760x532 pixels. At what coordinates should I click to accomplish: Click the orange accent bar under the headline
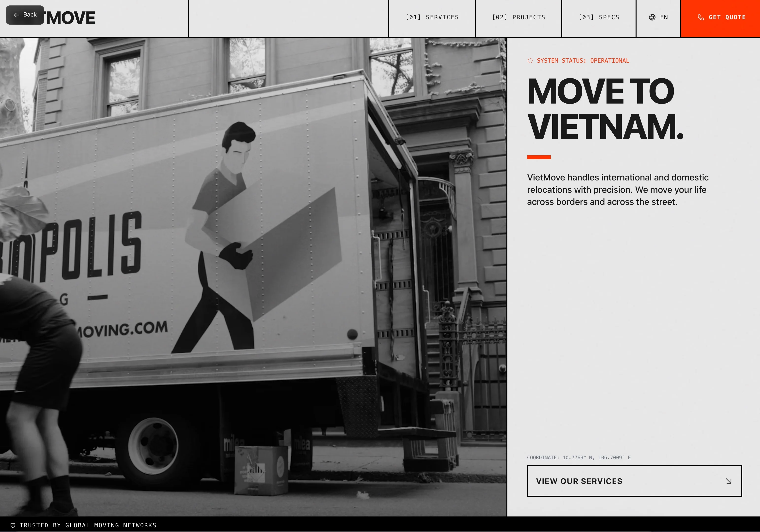[538, 157]
